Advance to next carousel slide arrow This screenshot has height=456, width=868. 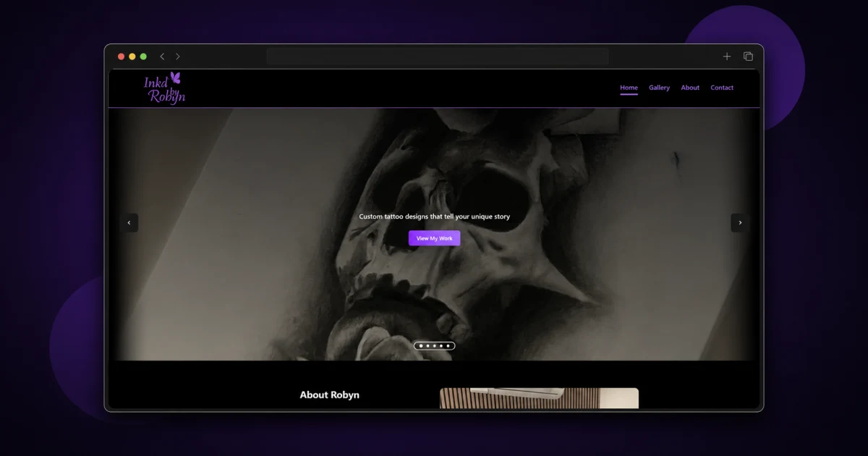click(740, 223)
